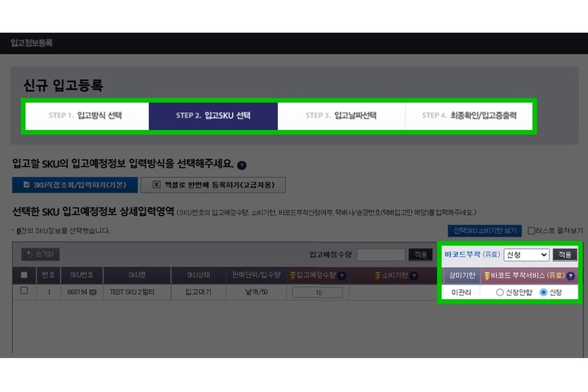Select the 신청 radio button in barcode row

544,292
